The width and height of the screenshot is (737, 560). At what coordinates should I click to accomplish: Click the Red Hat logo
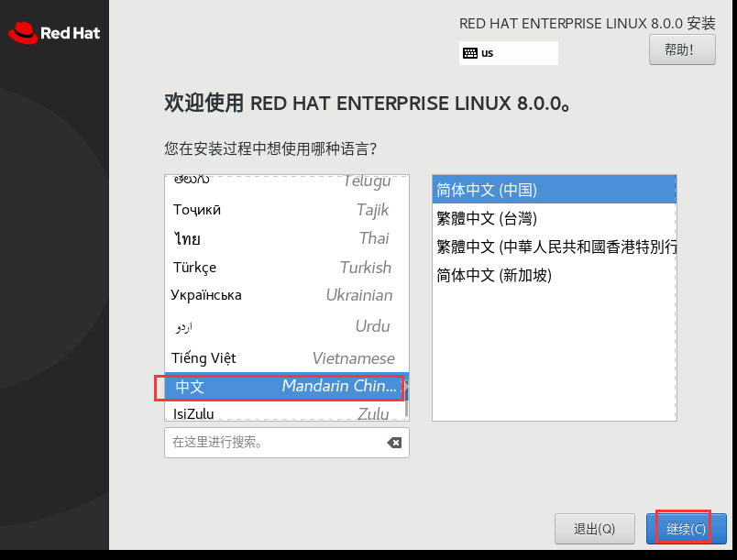[54, 33]
